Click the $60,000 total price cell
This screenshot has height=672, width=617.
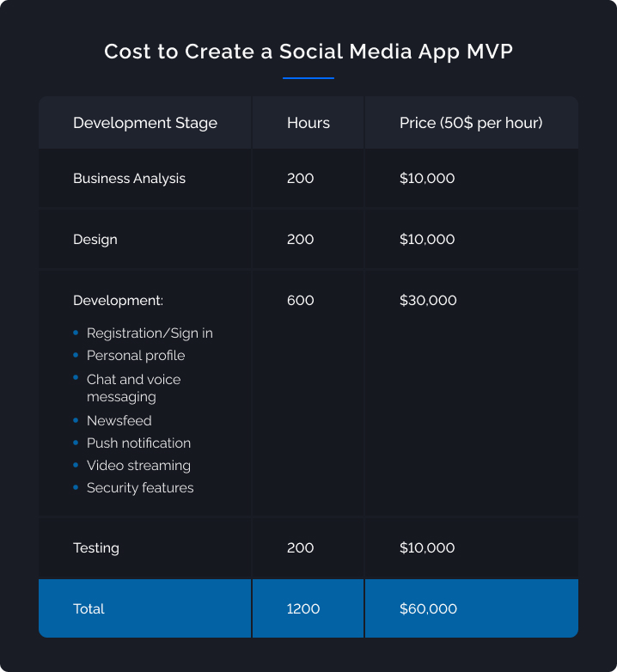(471, 608)
